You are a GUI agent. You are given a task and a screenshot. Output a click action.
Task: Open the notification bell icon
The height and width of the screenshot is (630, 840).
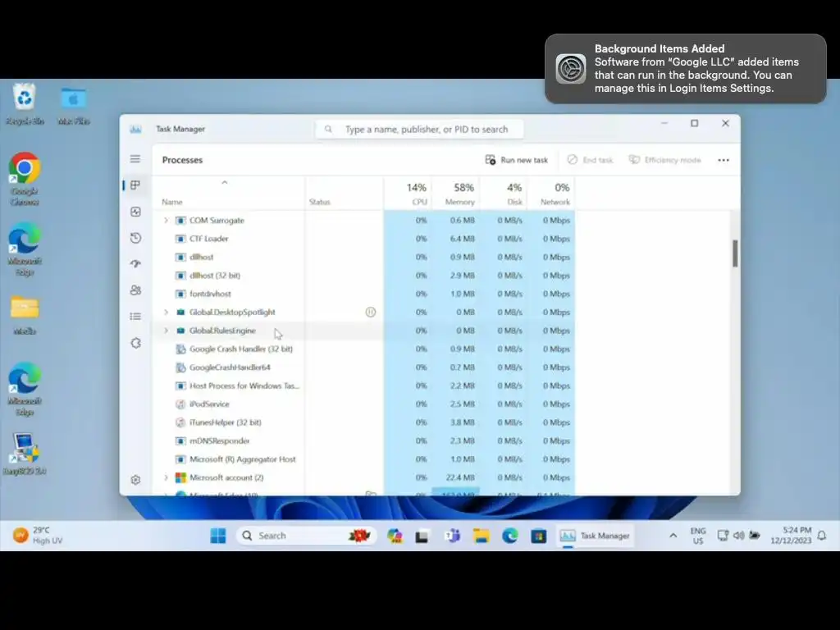click(822, 535)
